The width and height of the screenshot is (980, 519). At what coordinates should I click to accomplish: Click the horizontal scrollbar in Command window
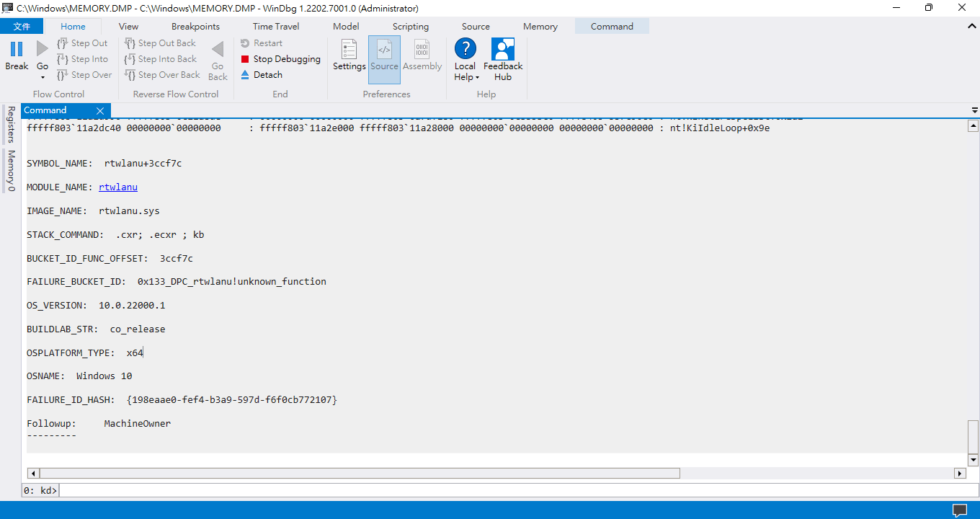pyautogui.click(x=360, y=474)
